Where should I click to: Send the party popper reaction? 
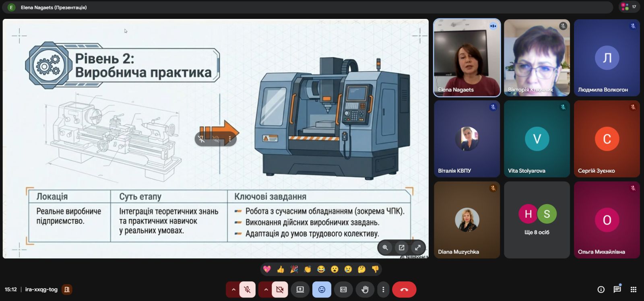(294, 269)
